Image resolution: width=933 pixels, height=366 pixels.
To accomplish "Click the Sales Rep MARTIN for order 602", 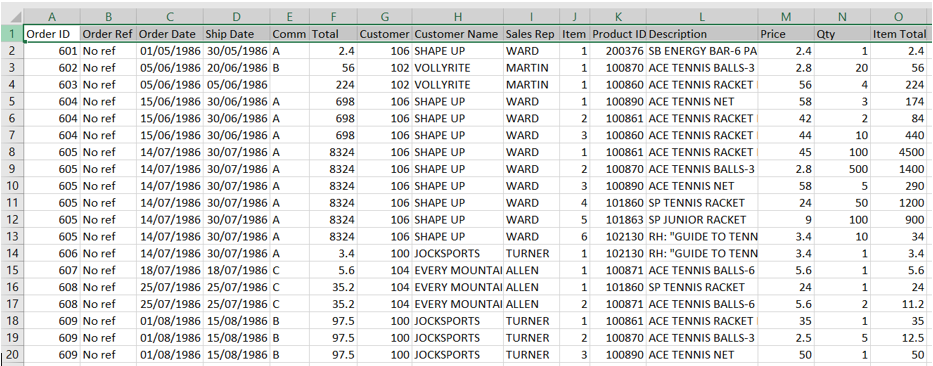I will coord(531,68).
